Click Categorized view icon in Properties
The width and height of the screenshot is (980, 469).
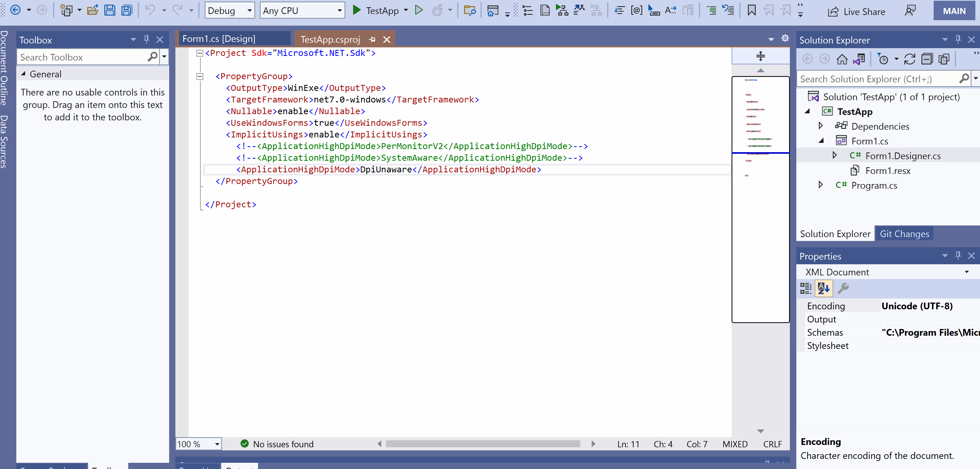[x=806, y=289]
